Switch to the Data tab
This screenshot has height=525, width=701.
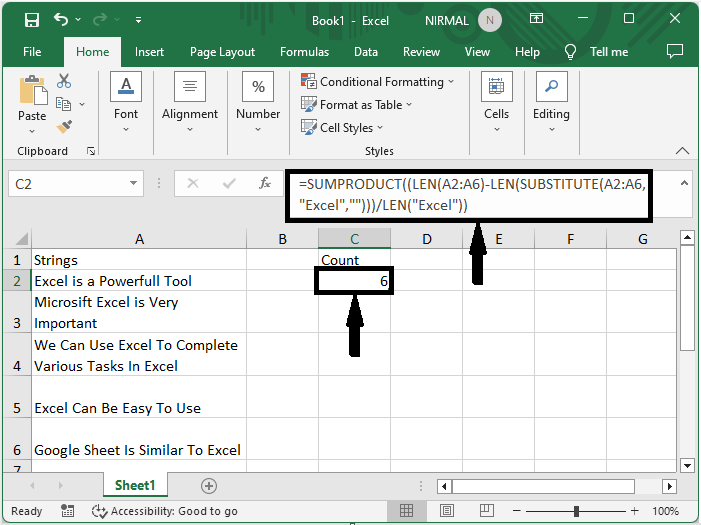tap(366, 52)
